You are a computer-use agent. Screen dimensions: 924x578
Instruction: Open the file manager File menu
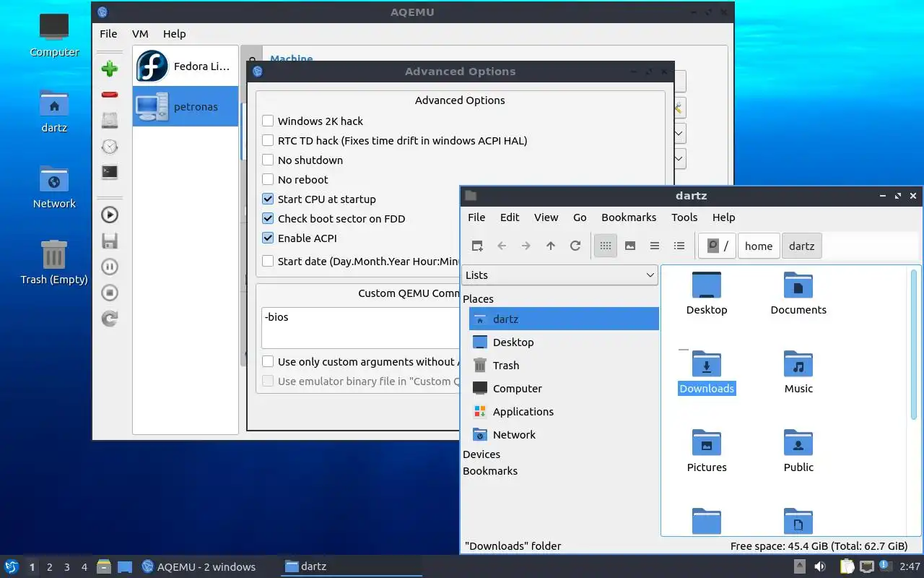point(476,217)
